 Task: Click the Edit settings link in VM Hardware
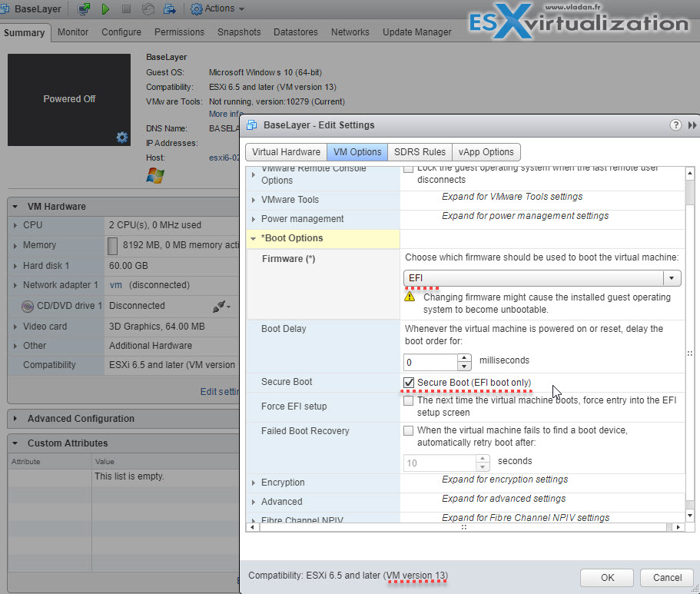tap(220, 392)
